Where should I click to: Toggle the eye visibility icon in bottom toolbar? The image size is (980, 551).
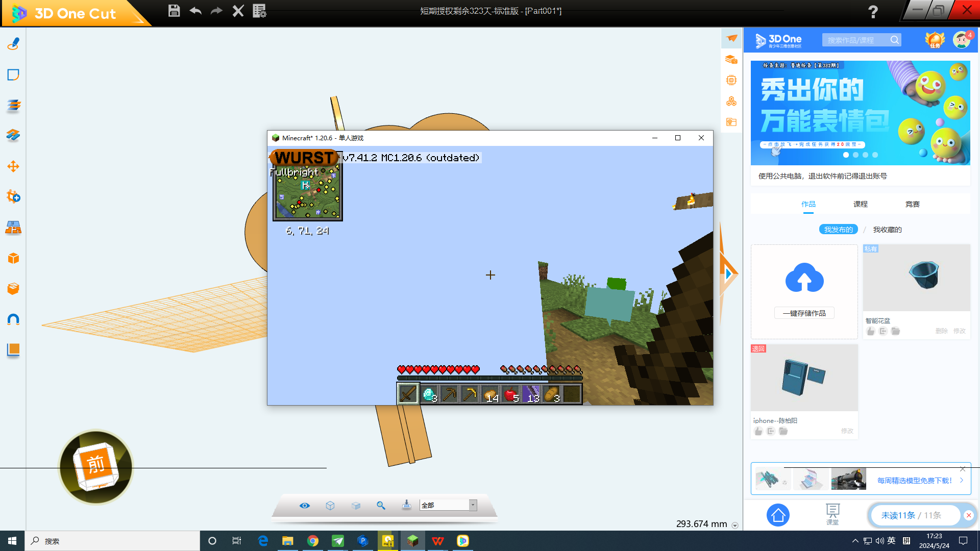tap(305, 505)
